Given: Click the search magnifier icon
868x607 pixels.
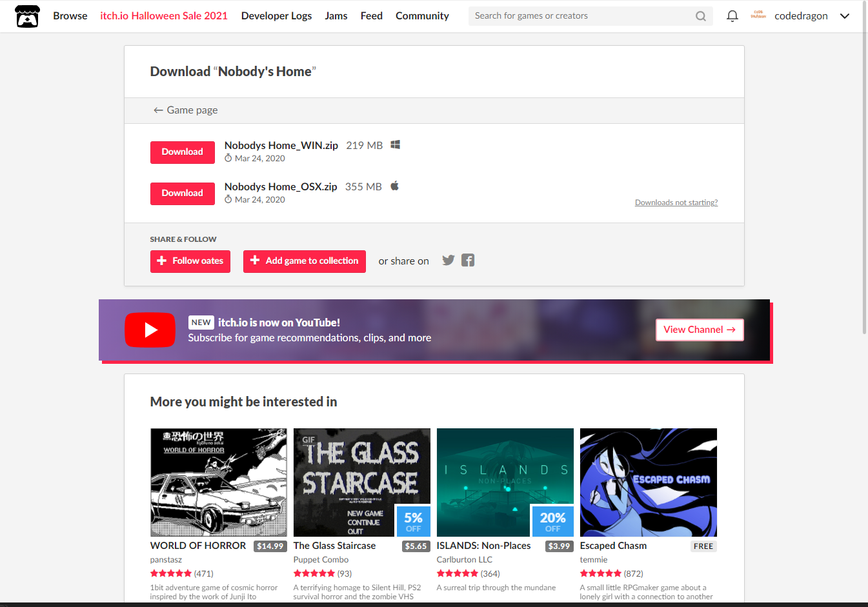Looking at the screenshot, I should point(700,16).
